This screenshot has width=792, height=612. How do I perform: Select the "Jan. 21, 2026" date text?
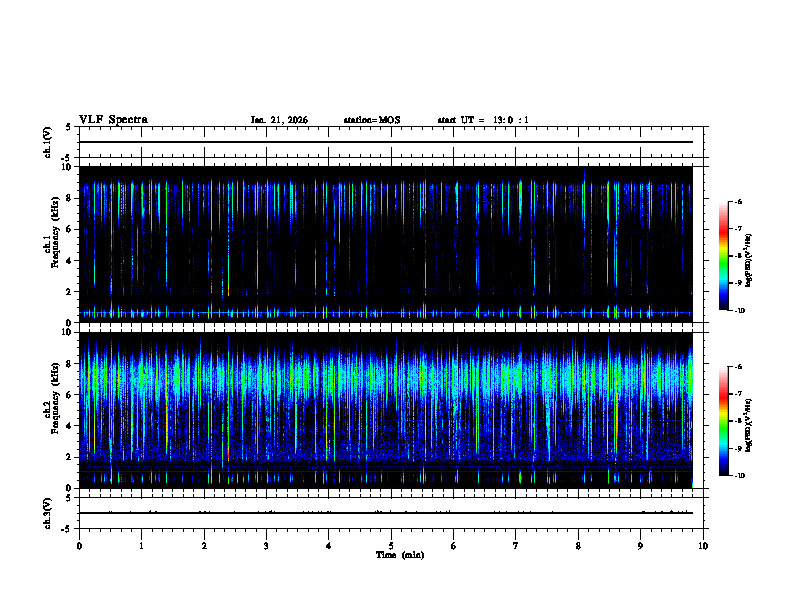click(x=279, y=120)
